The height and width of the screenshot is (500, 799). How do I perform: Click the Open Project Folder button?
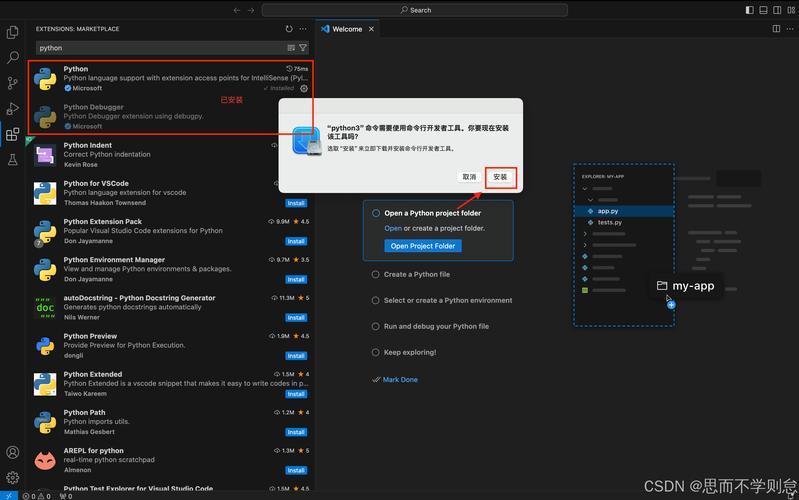[422, 246]
